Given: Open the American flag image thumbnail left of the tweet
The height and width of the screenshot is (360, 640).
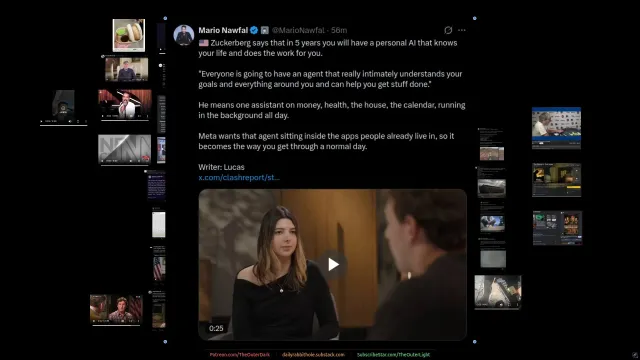Looking at the screenshot, I should 159,268.
